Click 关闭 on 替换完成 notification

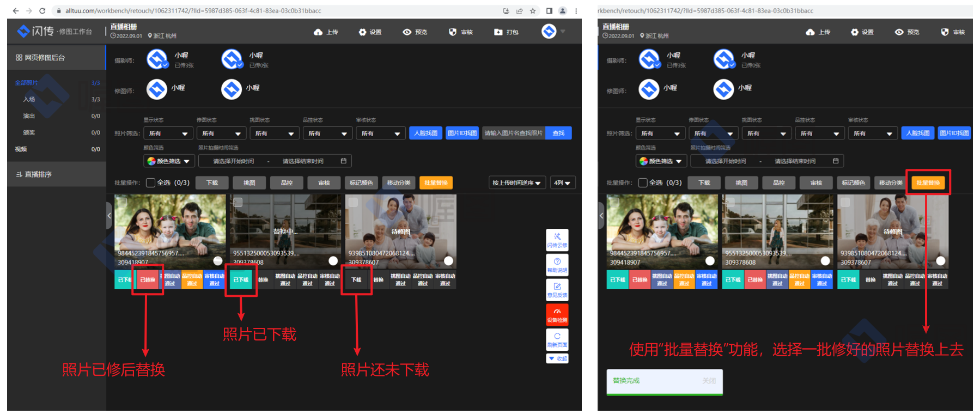coord(709,381)
